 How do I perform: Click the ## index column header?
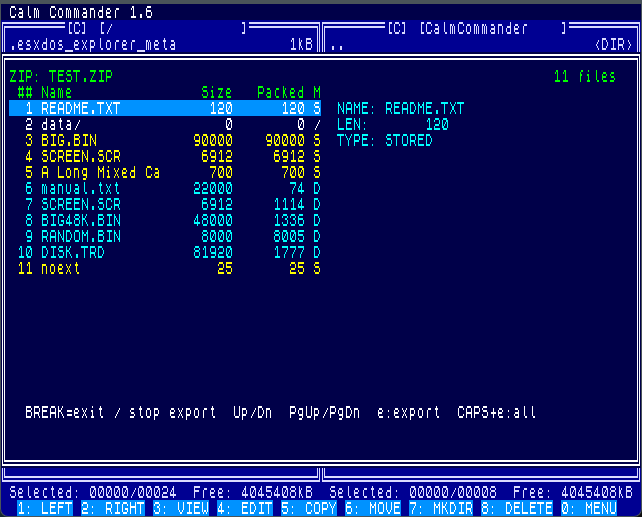25,92
